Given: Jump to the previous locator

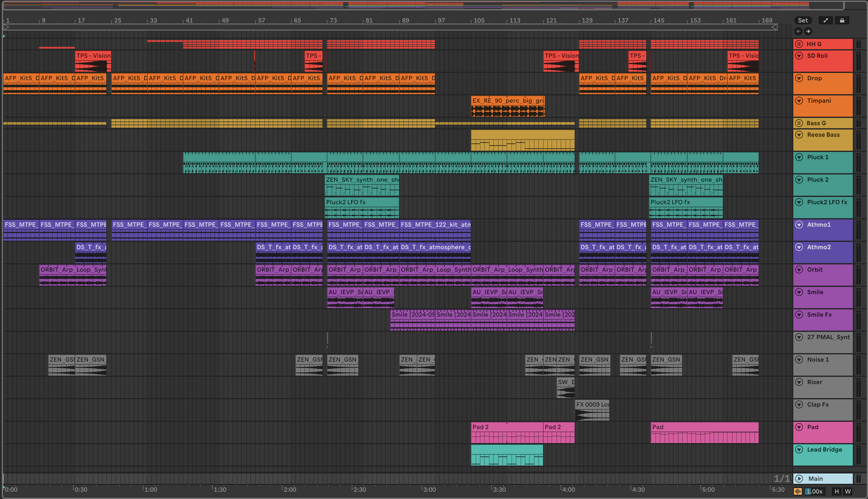Looking at the screenshot, I should point(798,32).
